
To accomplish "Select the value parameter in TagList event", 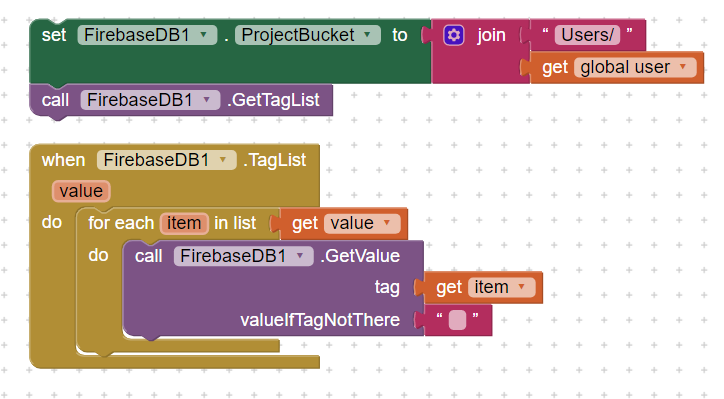I will (81, 191).
